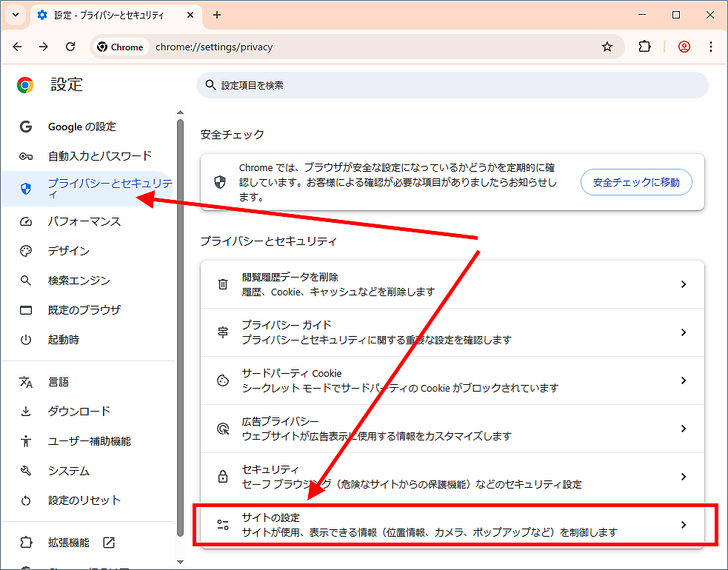The height and width of the screenshot is (570, 728).
Task: Open a new tab with plus button
Action: coord(217,15)
